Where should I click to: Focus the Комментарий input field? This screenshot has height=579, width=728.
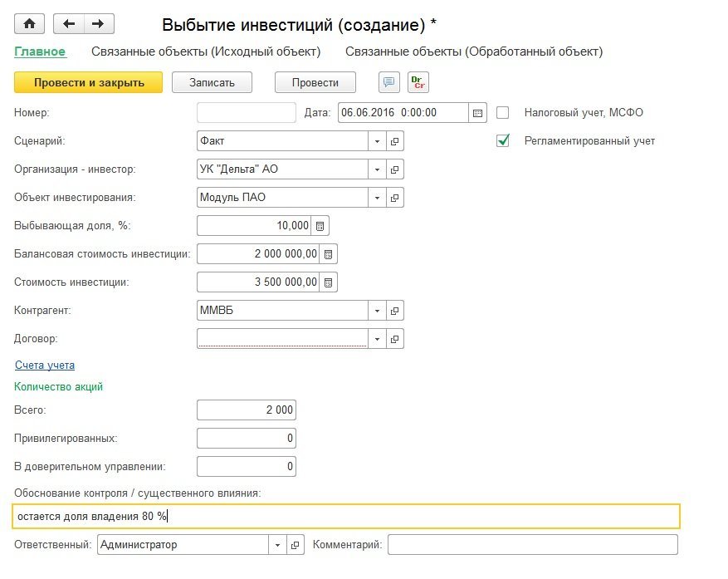(533, 545)
